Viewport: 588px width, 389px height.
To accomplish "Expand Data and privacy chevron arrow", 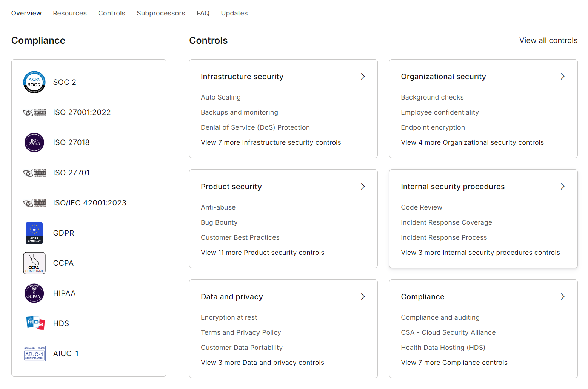I will coord(363,297).
